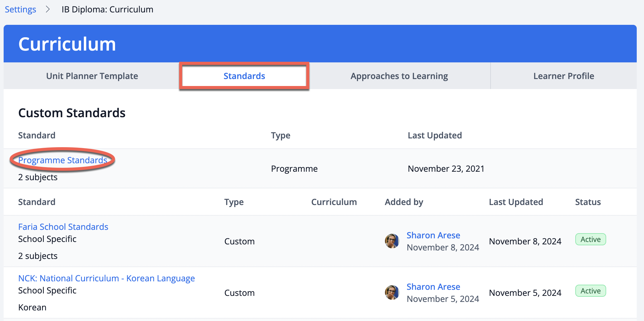Click the IB Diploma: Curriculum breadcrumb
The width and height of the screenshot is (644, 321).
pos(107,9)
